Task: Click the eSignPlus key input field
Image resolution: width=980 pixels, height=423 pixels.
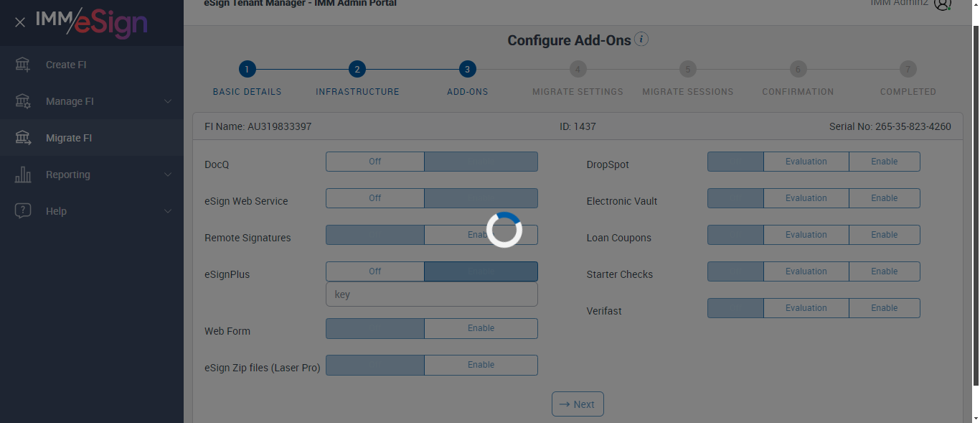Action: (431, 294)
